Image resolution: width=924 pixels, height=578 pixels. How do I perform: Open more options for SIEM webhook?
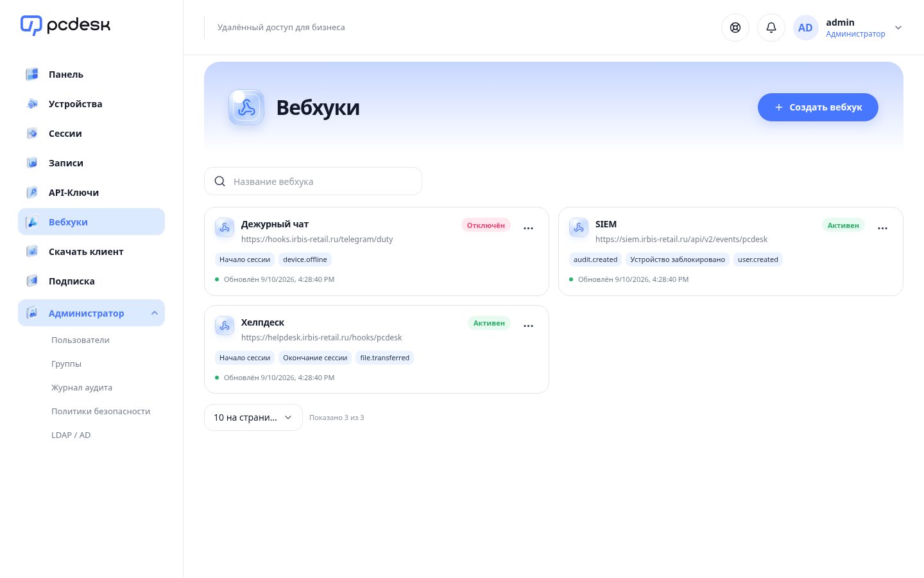tap(882, 228)
